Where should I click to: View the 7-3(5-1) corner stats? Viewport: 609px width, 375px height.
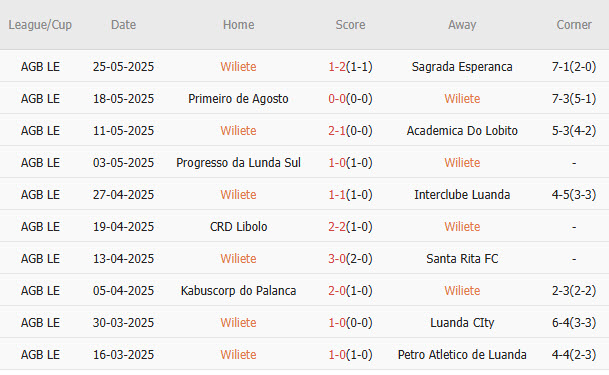(x=574, y=99)
